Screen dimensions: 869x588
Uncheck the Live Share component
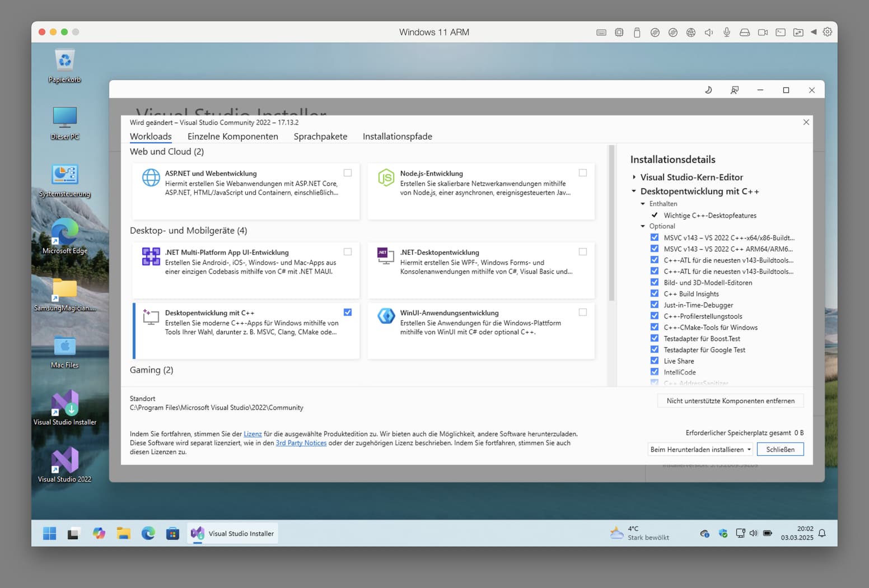pos(655,361)
